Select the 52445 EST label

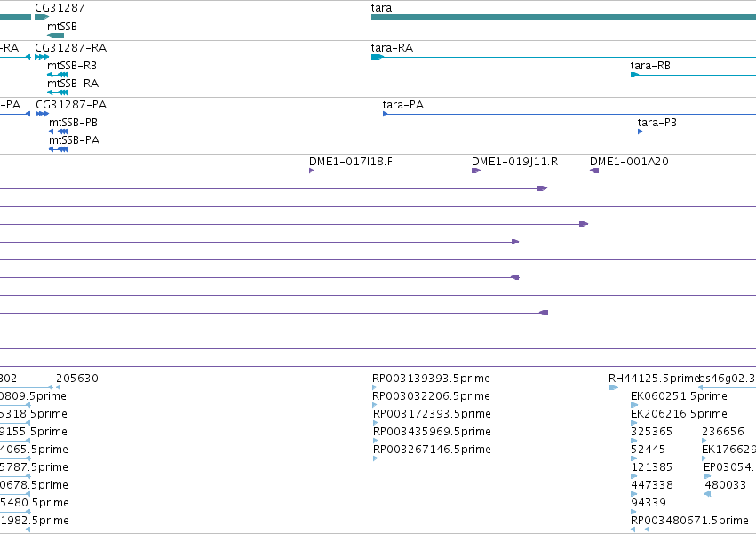point(648,450)
